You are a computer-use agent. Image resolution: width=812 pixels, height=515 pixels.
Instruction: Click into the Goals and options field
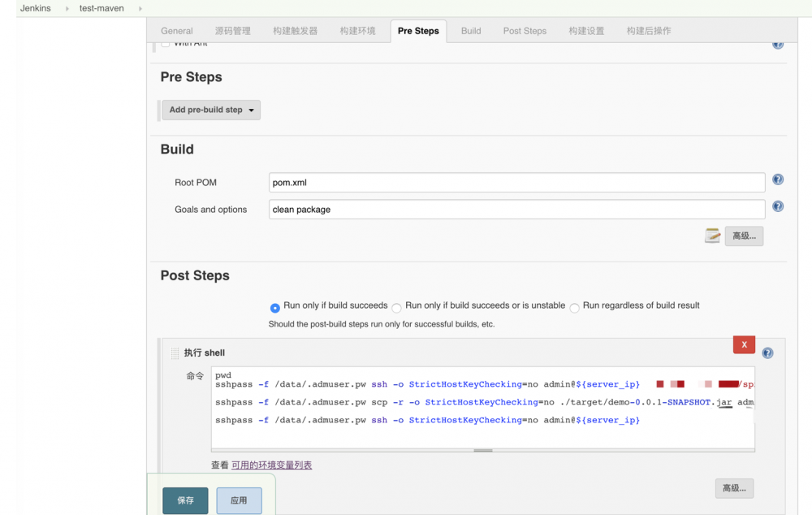coord(516,210)
